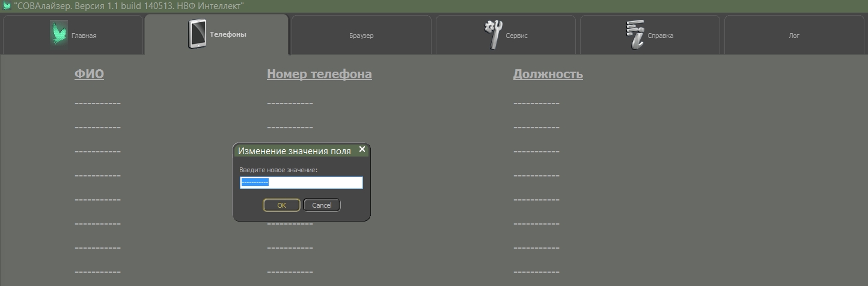Viewport: 868px width, 286px height.
Task: Click the wrench icon on Сервис tab
Action: pyautogui.click(x=494, y=35)
